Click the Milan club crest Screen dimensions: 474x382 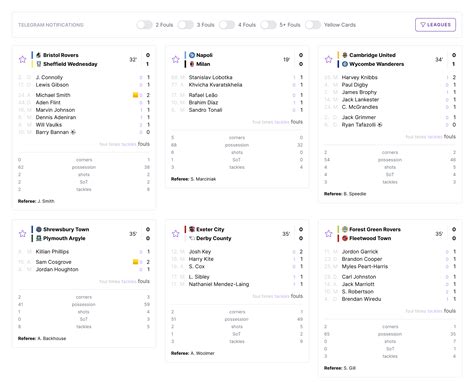coord(192,64)
